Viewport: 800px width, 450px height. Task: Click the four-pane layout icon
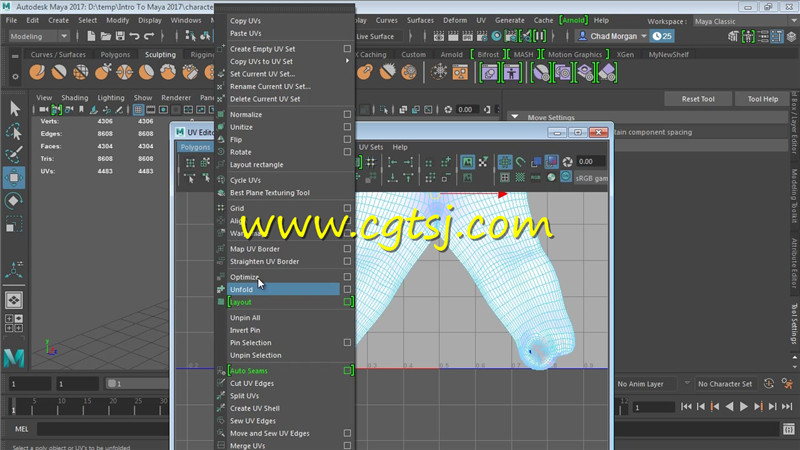(x=14, y=323)
